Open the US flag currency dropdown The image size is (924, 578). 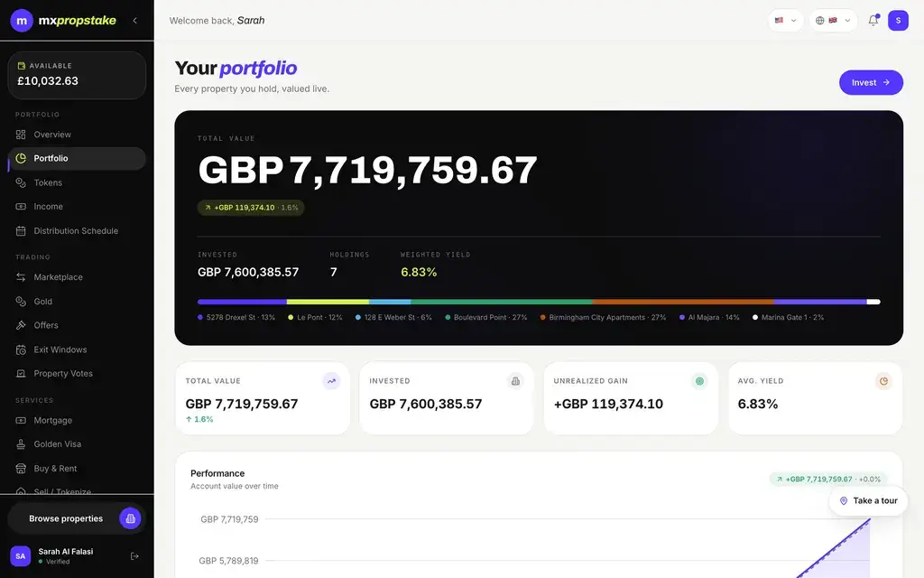pyautogui.click(x=786, y=20)
